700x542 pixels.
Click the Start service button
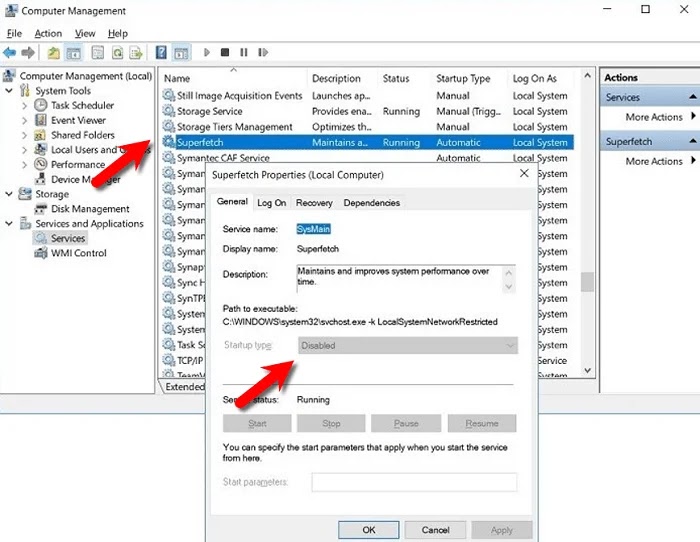pos(257,423)
